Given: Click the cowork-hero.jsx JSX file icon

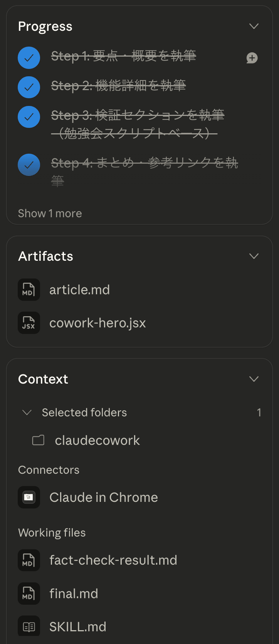Looking at the screenshot, I should (29, 323).
